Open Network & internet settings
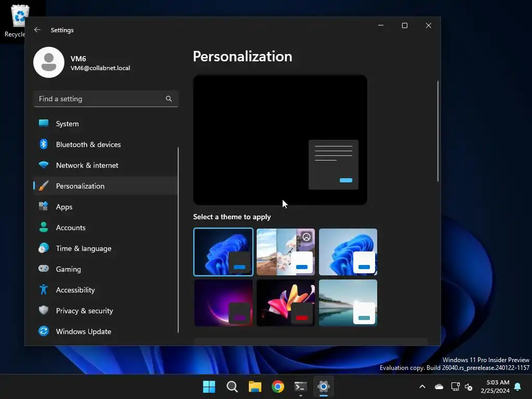Viewport: 532px width, 399px height. (106, 165)
